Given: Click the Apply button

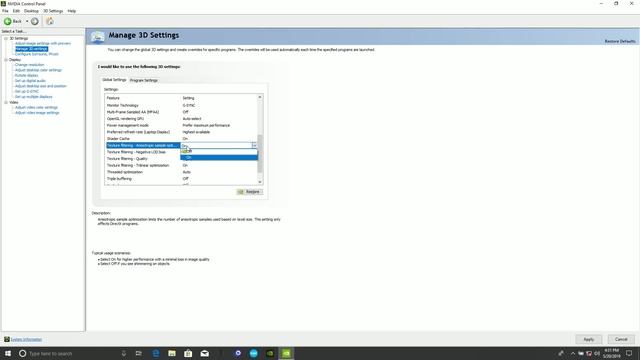Looking at the screenshot, I should [589, 339].
